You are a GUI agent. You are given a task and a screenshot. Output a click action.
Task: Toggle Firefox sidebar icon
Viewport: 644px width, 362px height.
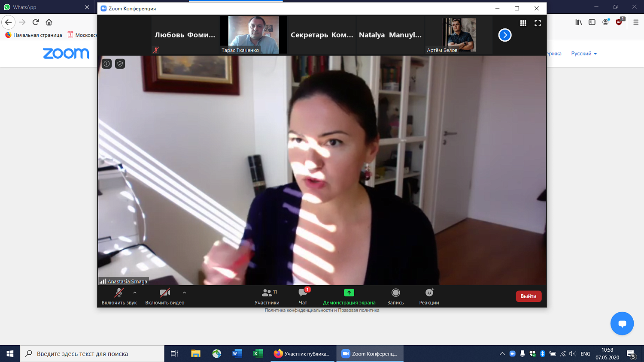point(592,22)
